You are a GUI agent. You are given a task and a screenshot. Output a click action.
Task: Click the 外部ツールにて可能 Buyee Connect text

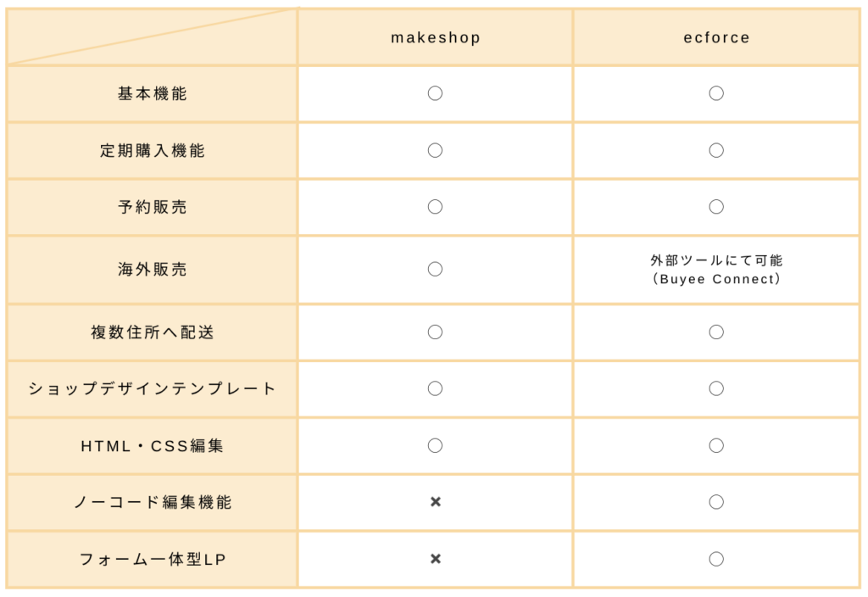coord(716,269)
